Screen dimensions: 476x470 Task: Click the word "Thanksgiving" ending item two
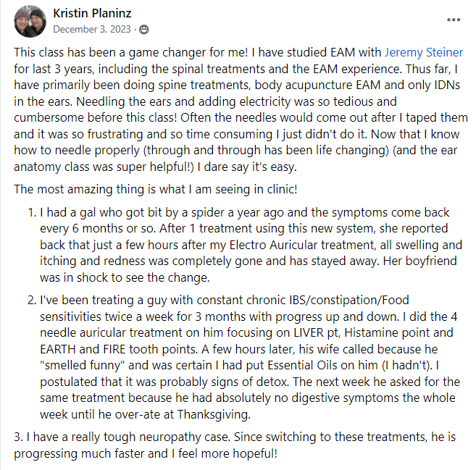point(213,414)
